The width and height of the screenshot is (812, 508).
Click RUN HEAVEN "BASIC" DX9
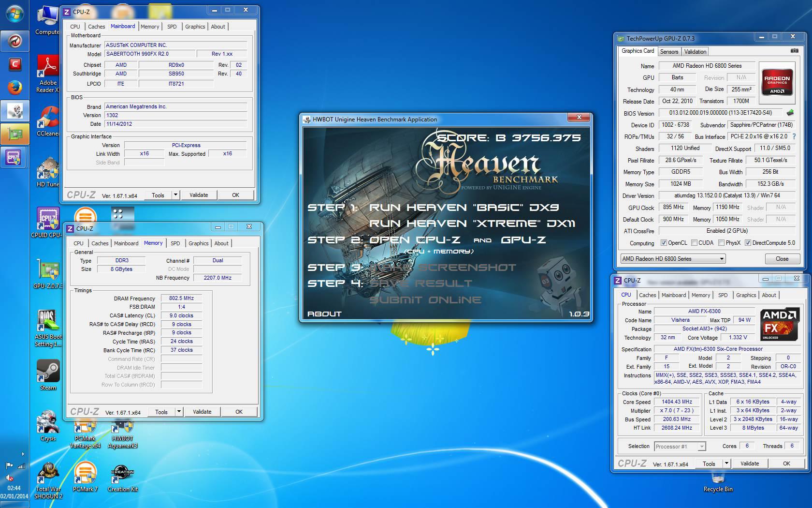tap(464, 208)
